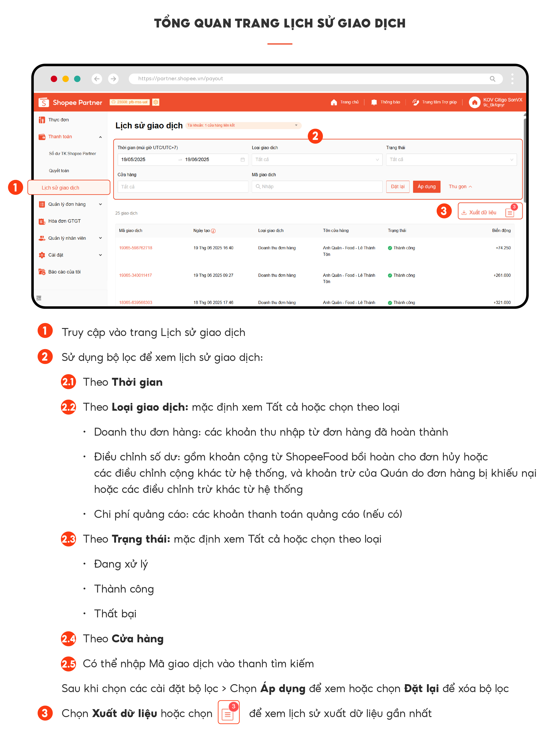
Task: Click the info icon next to Ngày tạo
Action: (213, 231)
